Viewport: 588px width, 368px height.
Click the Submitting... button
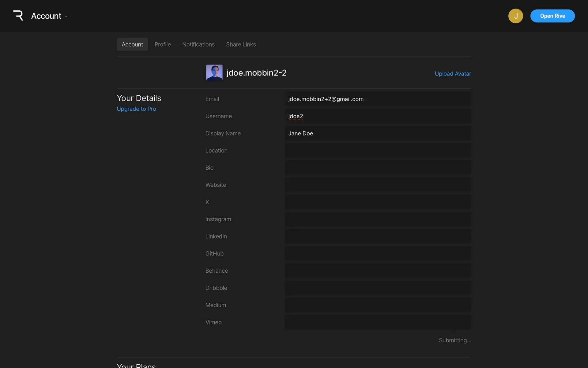(x=455, y=340)
